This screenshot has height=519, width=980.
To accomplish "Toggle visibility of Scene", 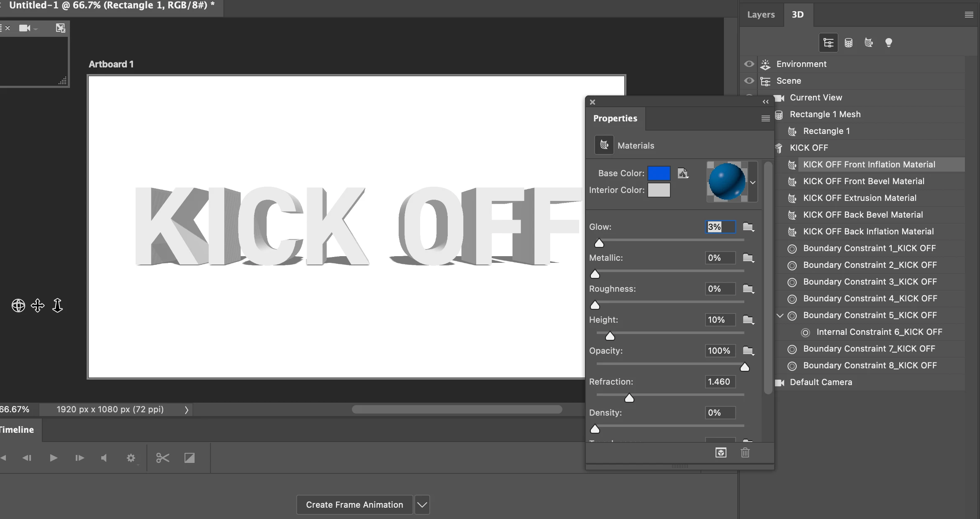I will coord(749,81).
